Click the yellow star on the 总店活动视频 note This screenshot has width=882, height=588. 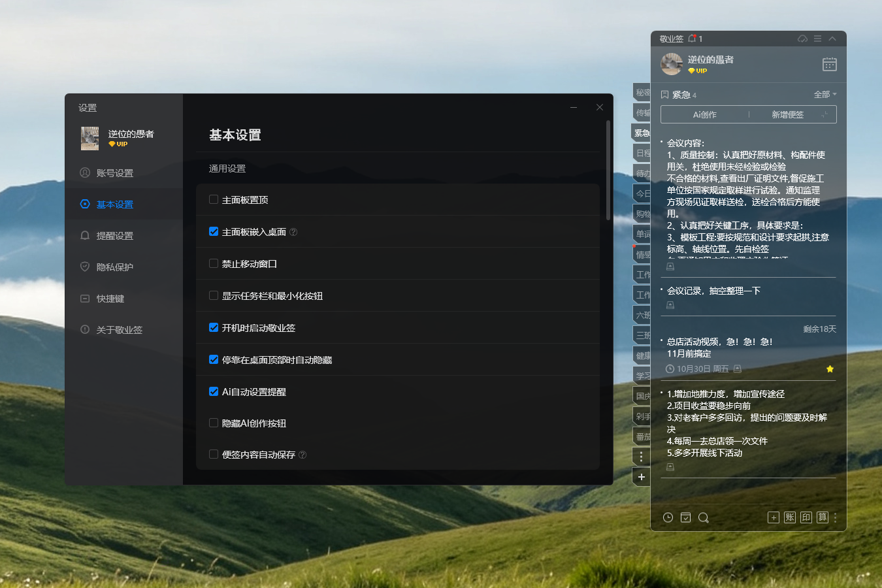pos(830,369)
